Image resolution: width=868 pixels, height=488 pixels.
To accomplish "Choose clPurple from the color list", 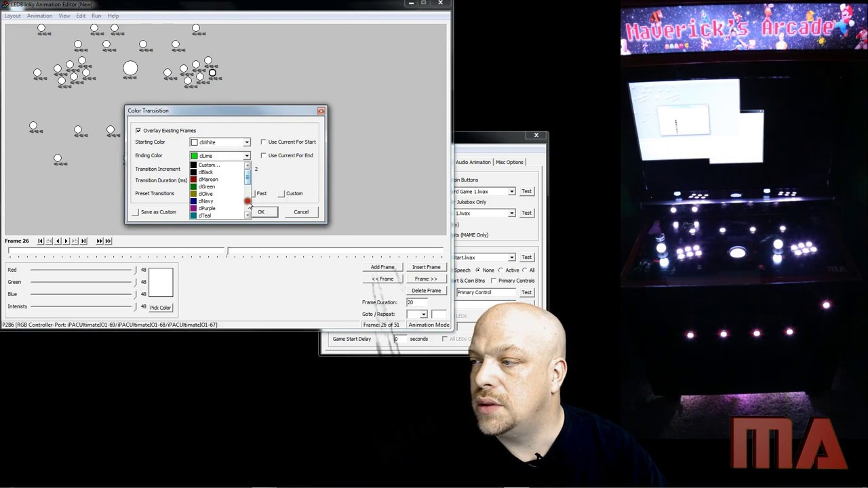I will [x=216, y=208].
